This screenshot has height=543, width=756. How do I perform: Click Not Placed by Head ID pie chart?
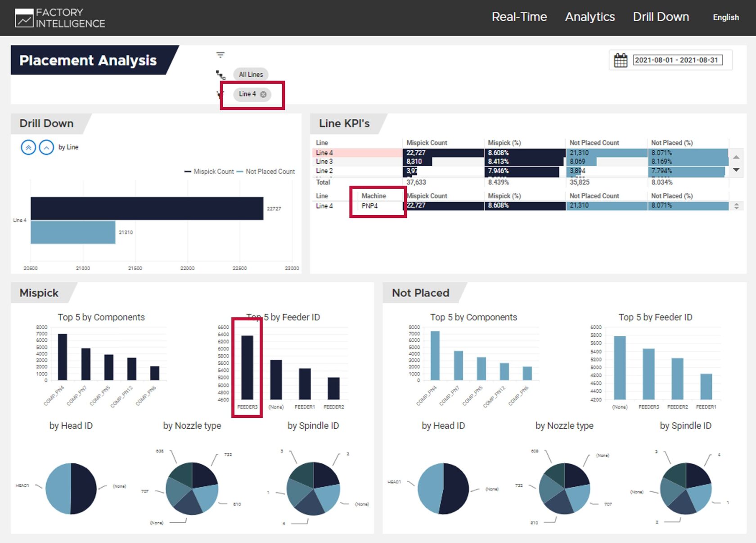pos(443,489)
